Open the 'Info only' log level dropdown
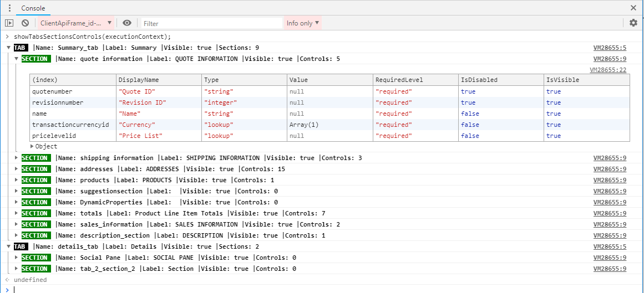Viewport: 644px width, 293px height. click(302, 23)
